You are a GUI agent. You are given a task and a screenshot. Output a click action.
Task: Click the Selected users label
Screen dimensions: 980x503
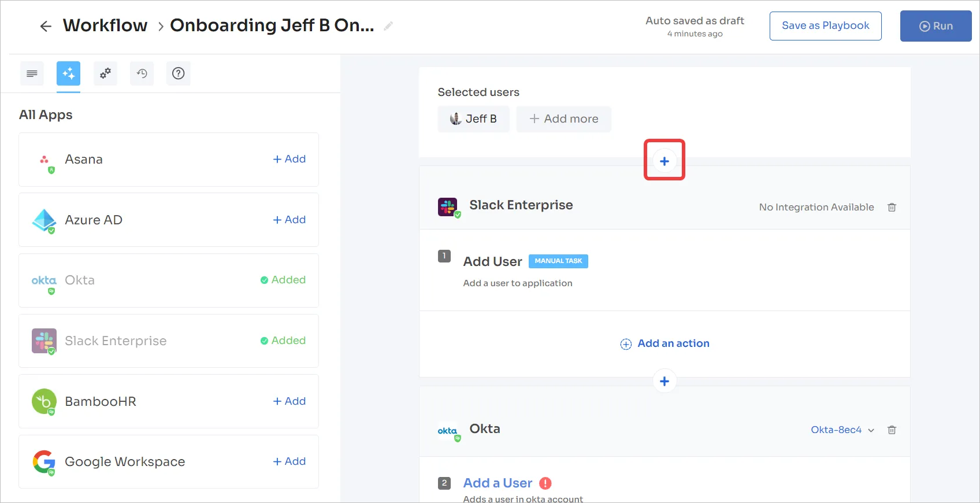[x=478, y=92]
